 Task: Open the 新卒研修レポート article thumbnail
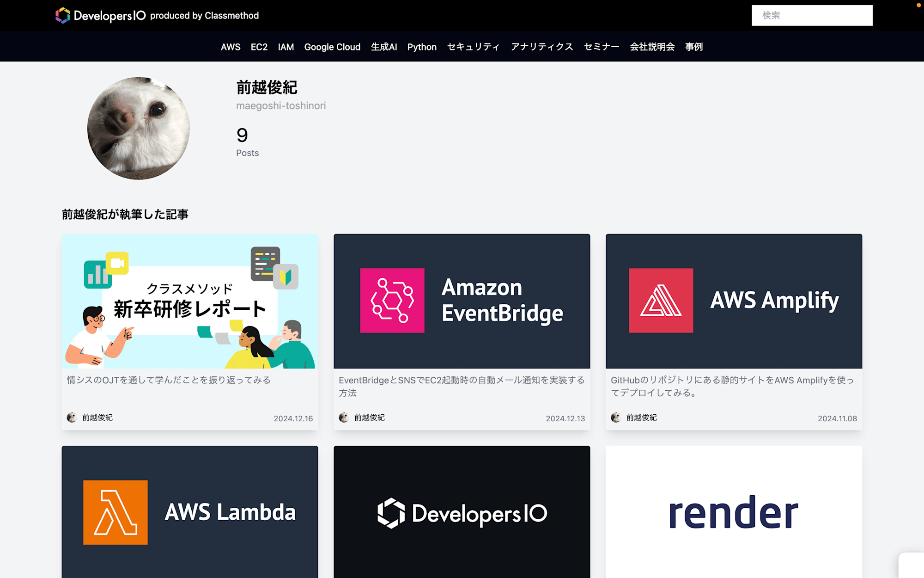(x=190, y=301)
